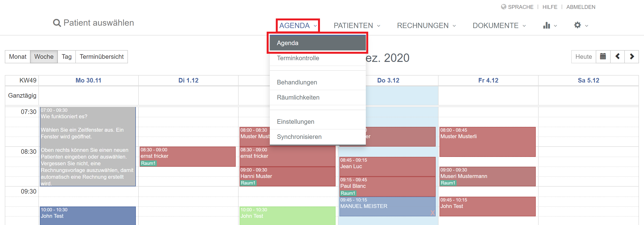Go to previous week arrow
The image size is (644, 225).
pyautogui.click(x=618, y=57)
